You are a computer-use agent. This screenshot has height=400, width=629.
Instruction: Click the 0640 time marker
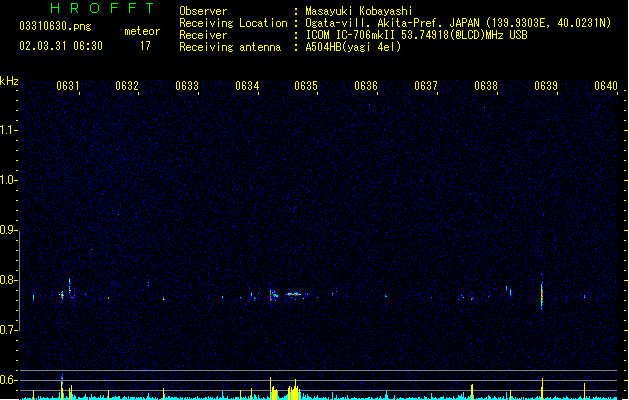coord(606,86)
